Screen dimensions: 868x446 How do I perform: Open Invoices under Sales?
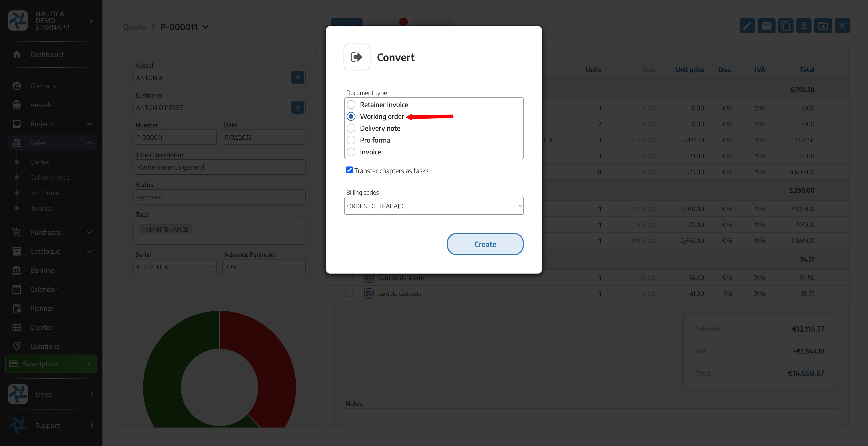(41, 209)
